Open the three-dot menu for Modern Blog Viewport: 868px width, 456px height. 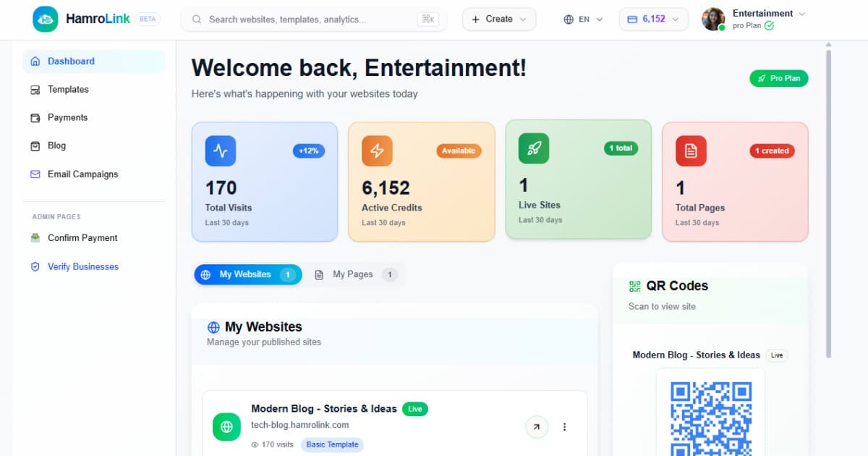[x=565, y=427]
